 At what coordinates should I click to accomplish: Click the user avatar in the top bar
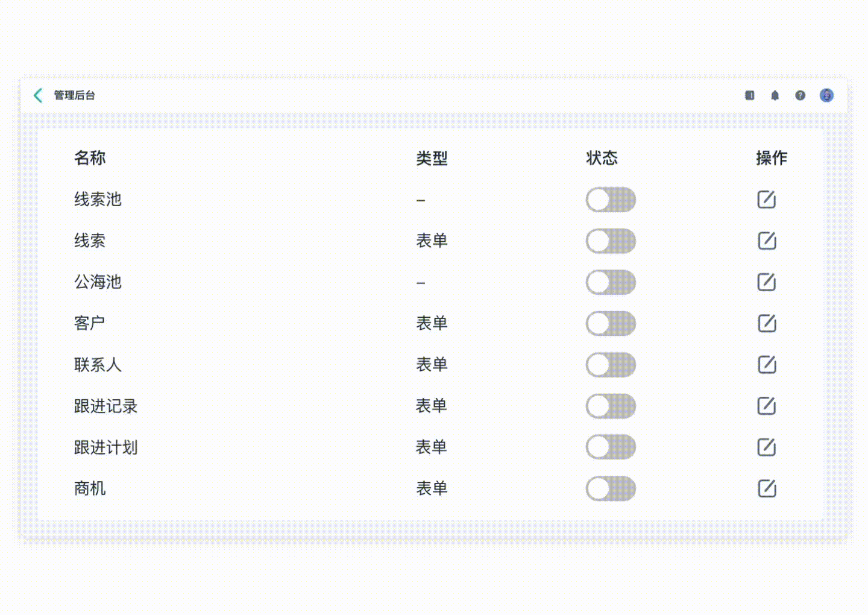point(826,95)
